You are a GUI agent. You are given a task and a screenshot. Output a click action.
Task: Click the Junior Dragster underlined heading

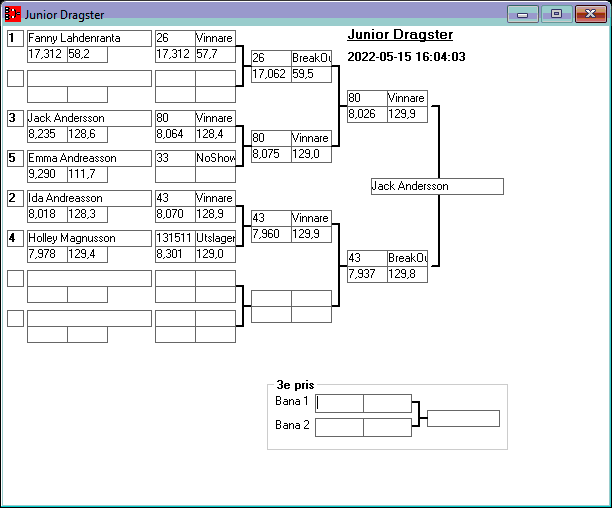click(400, 35)
